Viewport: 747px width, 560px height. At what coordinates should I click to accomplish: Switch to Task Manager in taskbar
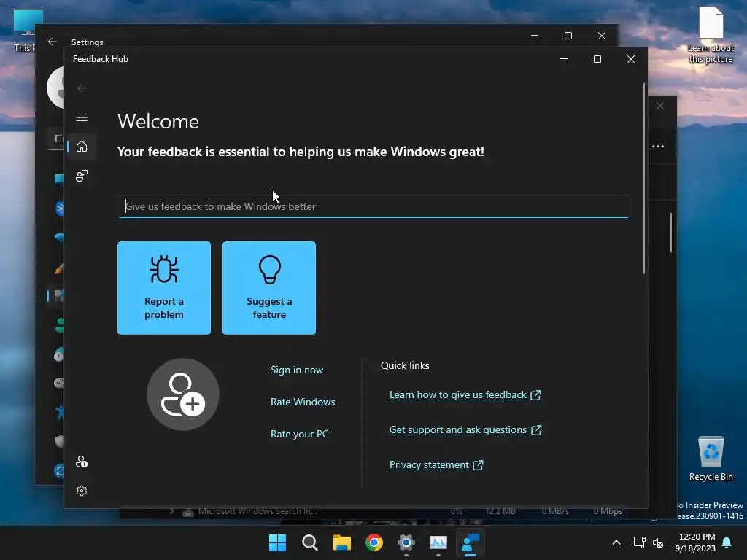pyautogui.click(x=438, y=542)
